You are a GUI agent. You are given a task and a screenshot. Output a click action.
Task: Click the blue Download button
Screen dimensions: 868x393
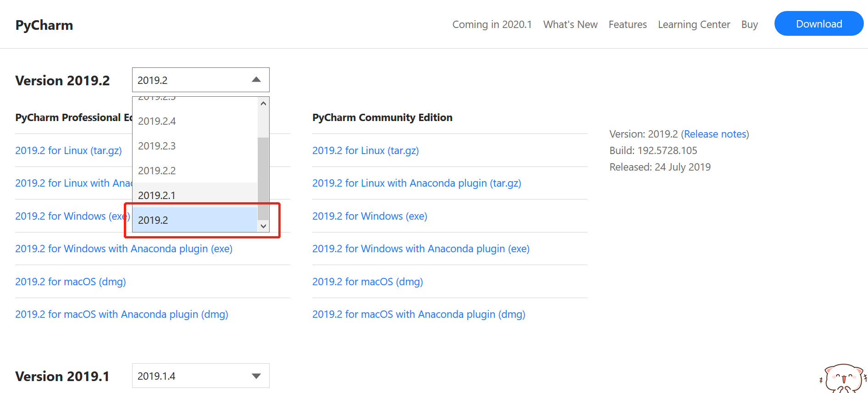819,23
